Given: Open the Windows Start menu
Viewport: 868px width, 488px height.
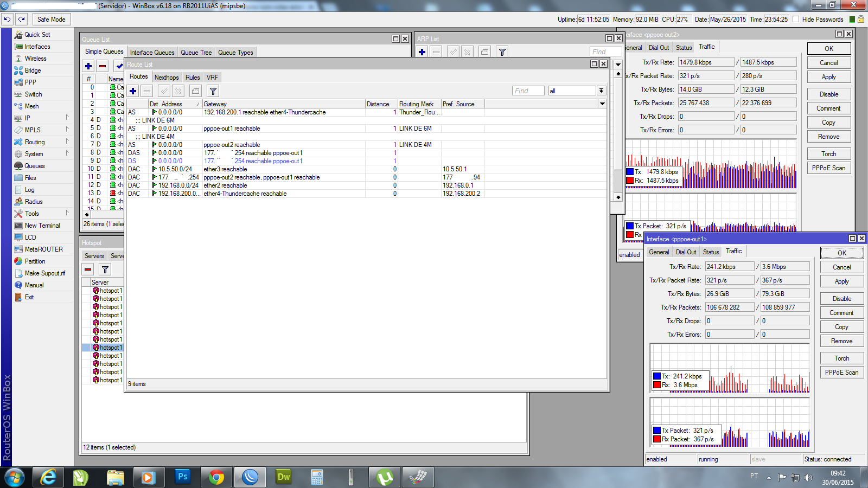Looking at the screenshot, I should (x=15, y=477).
